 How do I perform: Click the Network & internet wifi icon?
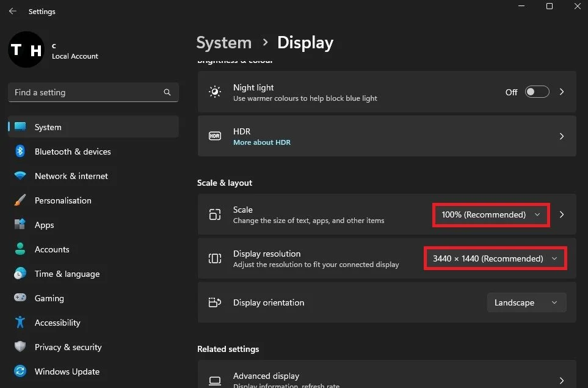coord(20,175)
